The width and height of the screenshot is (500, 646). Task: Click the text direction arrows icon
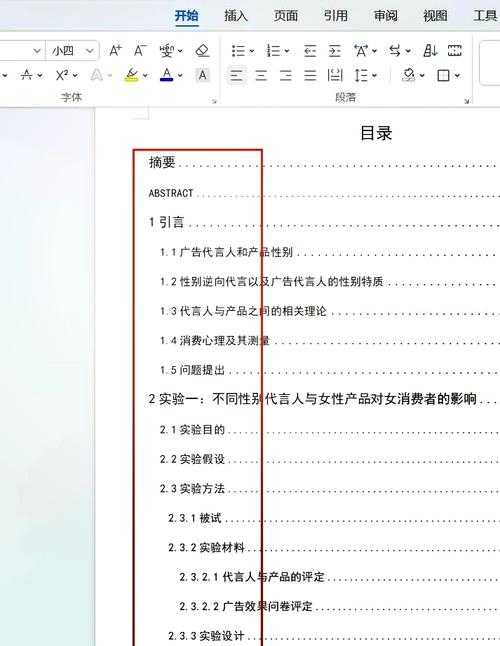tap(395, 51)
